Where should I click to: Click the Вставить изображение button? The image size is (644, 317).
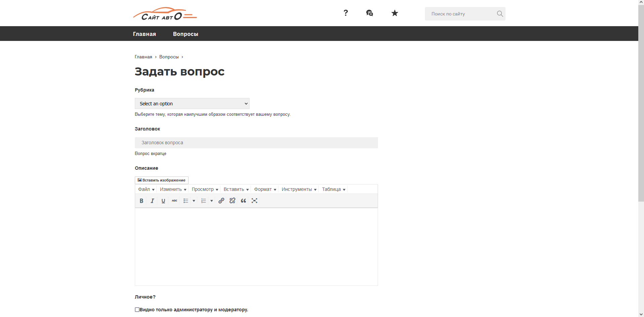click(162, 180)
